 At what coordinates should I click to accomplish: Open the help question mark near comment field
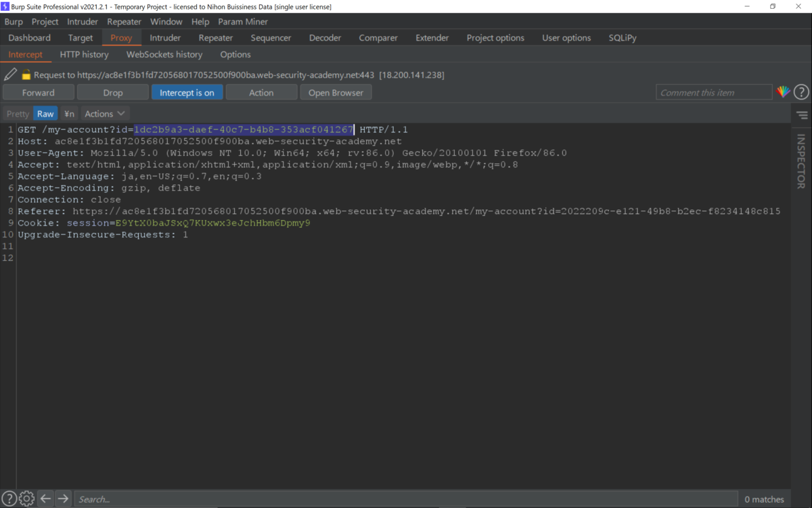pos(801,92)
